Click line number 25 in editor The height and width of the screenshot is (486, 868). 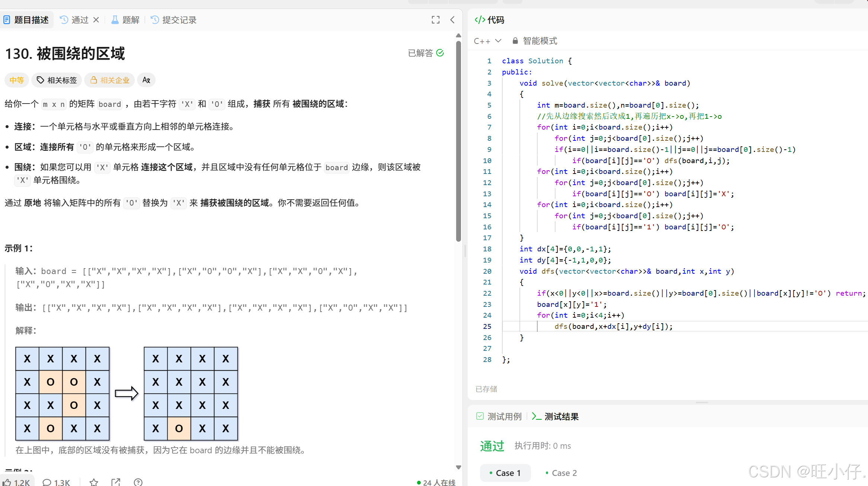point(487,326)
